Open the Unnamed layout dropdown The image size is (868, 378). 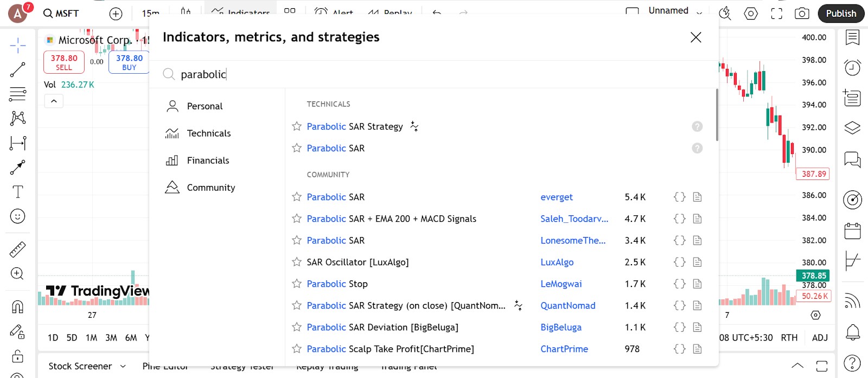click(699, 13)
